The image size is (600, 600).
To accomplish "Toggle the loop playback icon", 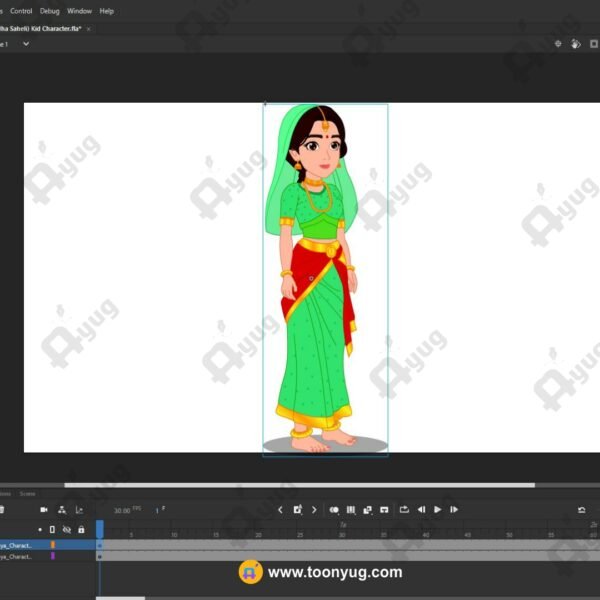I will pyautogui.click(x=404, y=510).
